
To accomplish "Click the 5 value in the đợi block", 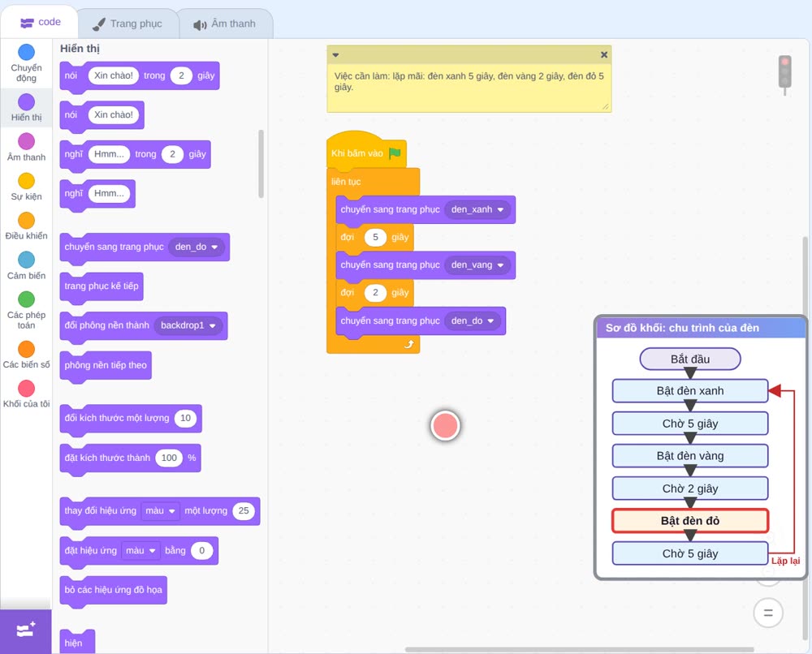I will (375, 237).
